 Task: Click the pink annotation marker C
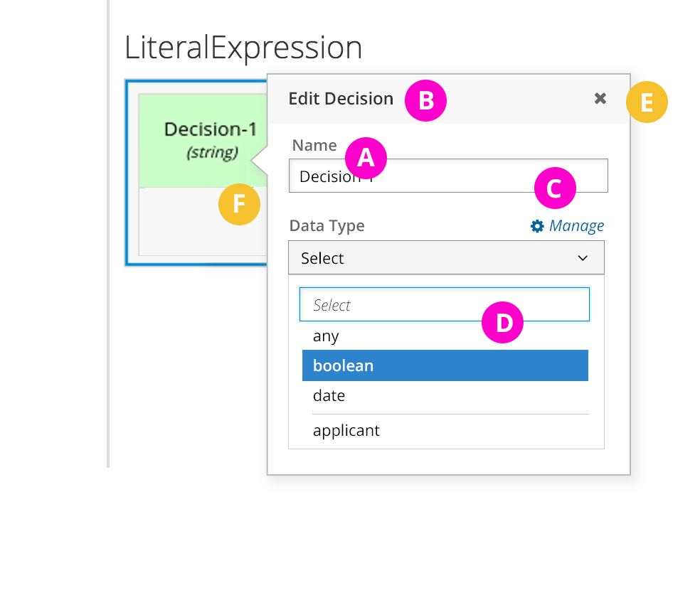coord(554,188)
